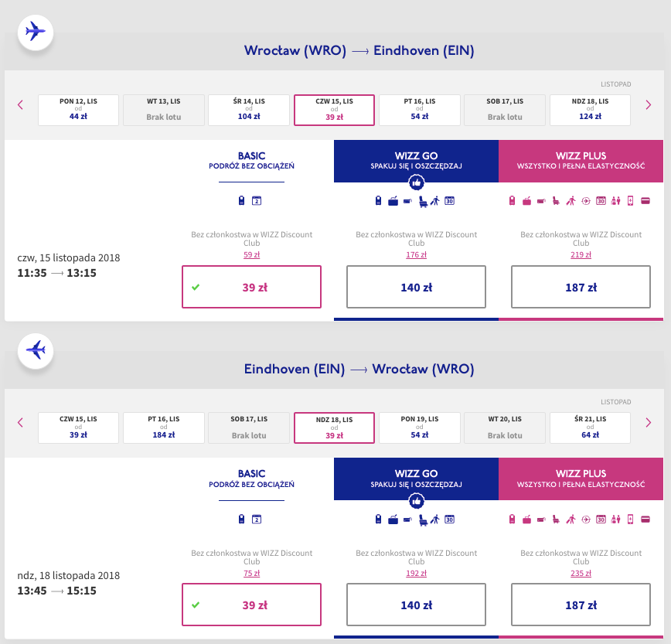Click the return Eindhoven–Wrocław plane icon
This screenshot has width=671, height=644.
point(36,350)
